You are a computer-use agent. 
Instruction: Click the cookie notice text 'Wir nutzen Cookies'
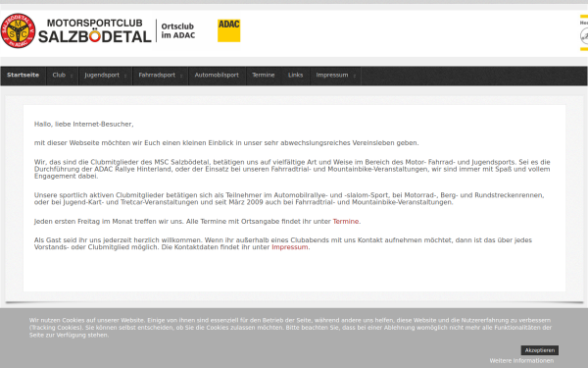pyautogui.click(x=291, y=328)
